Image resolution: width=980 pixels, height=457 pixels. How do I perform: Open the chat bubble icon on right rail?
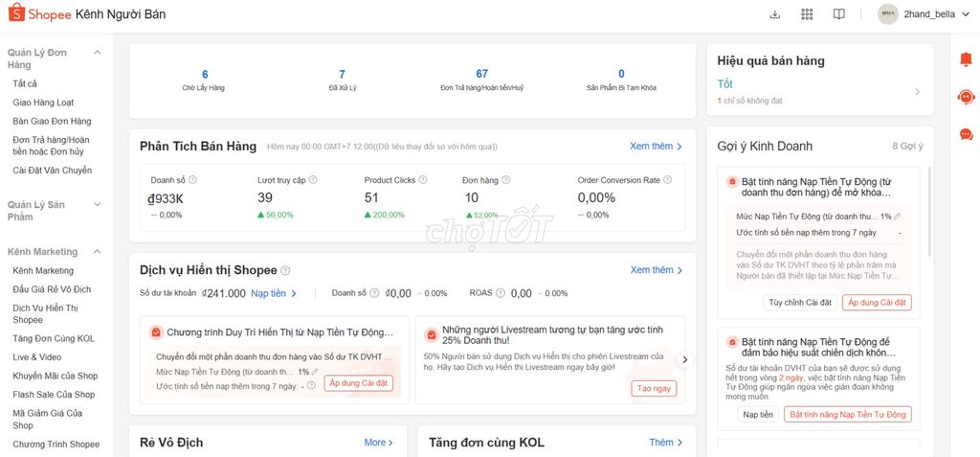tap(967, 134)
